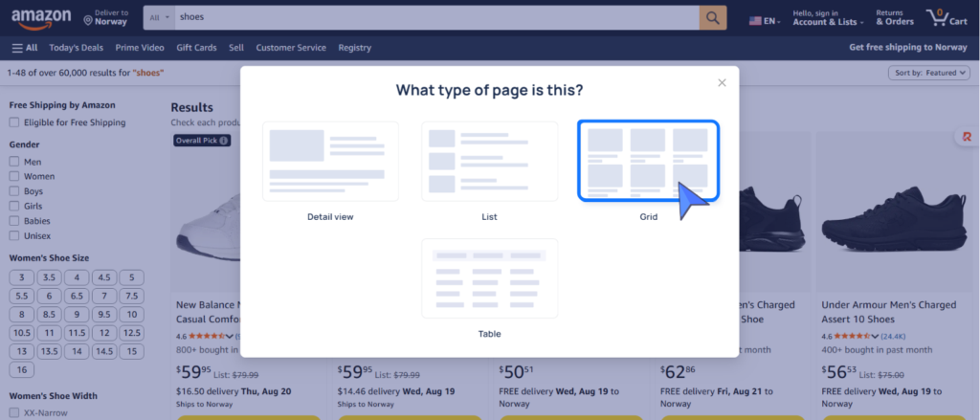Screen dimensions: 980x420
Task: Open Today's Deals
Action: click(x=76, y=48)
